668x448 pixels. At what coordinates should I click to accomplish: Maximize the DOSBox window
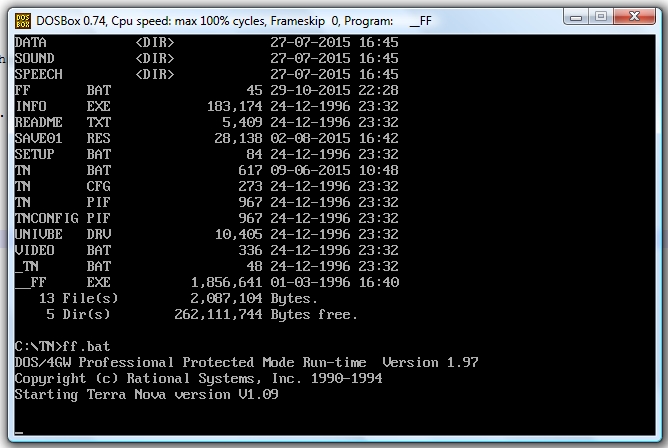point(601,17)
